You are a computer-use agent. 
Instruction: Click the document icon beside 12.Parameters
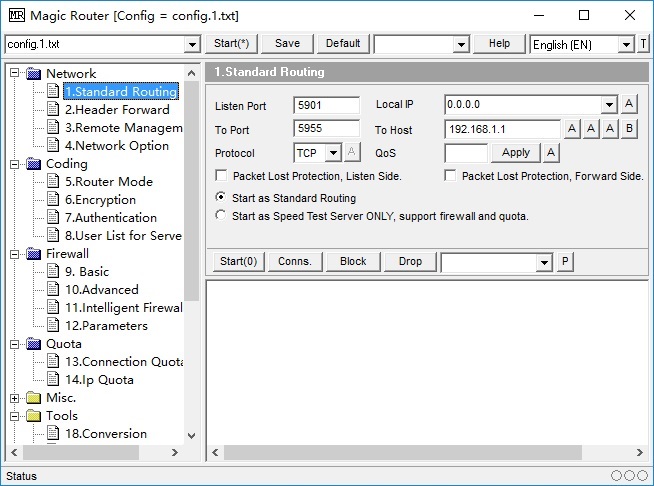(x=53, y=326)
